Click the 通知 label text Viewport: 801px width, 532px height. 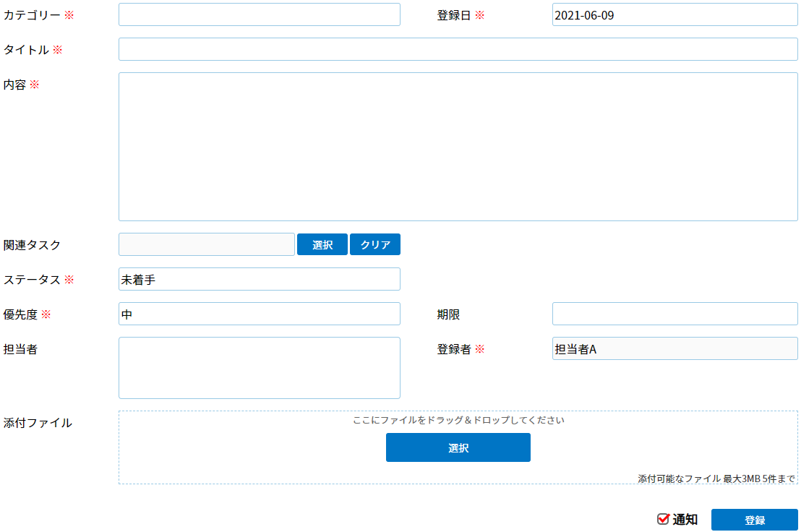(685, 519)
